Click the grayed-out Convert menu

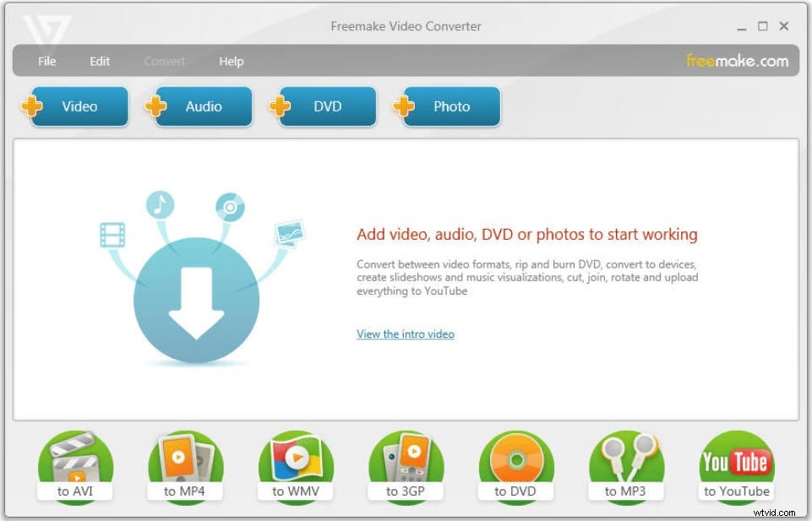[x=165, y=61]
